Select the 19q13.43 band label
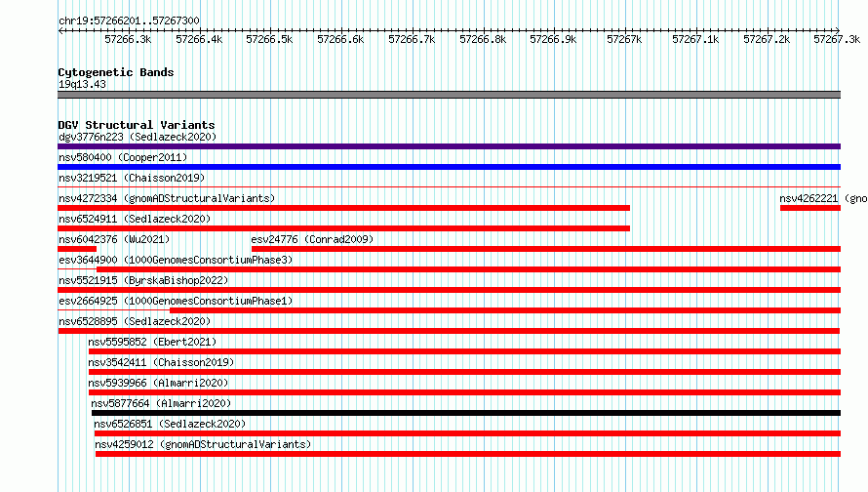 [82, 84]
